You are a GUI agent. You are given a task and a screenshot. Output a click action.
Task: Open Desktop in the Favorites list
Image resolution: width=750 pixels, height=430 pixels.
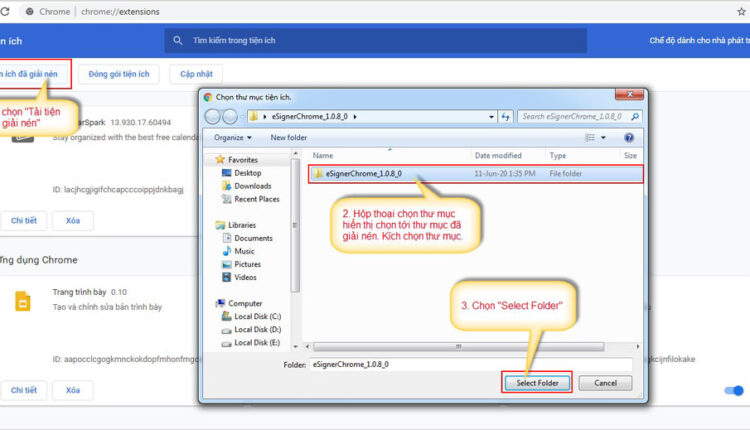247,173
